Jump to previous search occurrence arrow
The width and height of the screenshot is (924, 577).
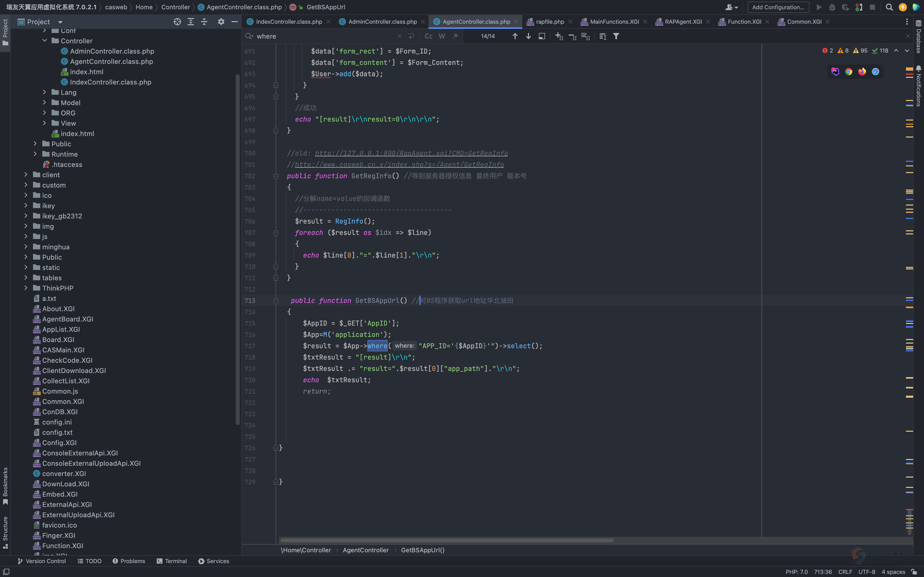515,36
